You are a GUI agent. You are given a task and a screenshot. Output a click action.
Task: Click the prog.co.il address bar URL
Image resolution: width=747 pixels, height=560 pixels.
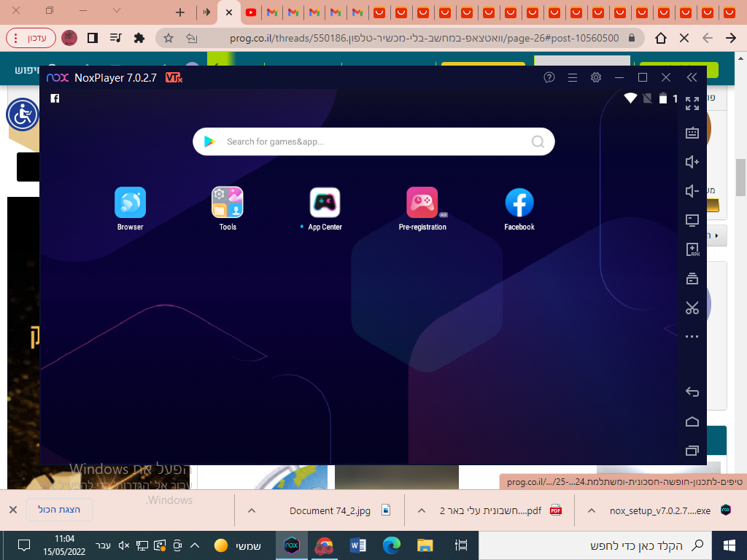pos(424,38)
